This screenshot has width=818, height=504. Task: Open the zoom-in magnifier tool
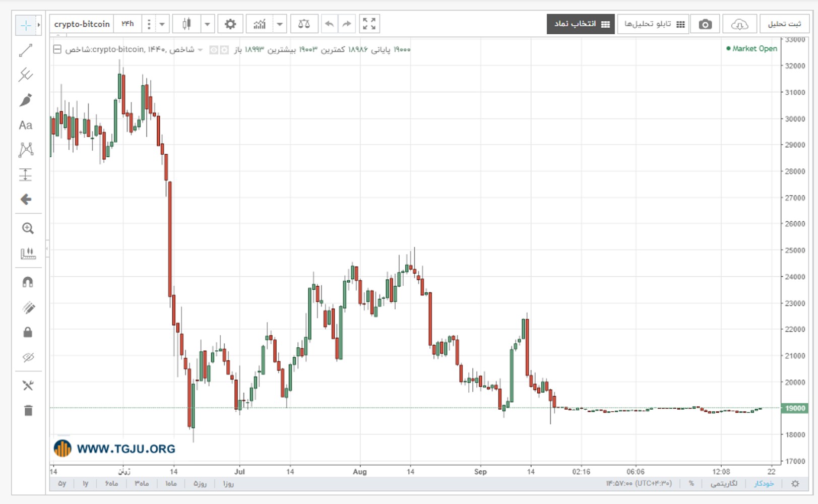tap(28, 228)
